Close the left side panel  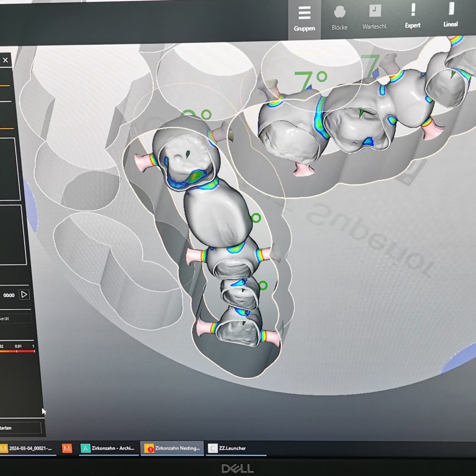coord(6,60)
